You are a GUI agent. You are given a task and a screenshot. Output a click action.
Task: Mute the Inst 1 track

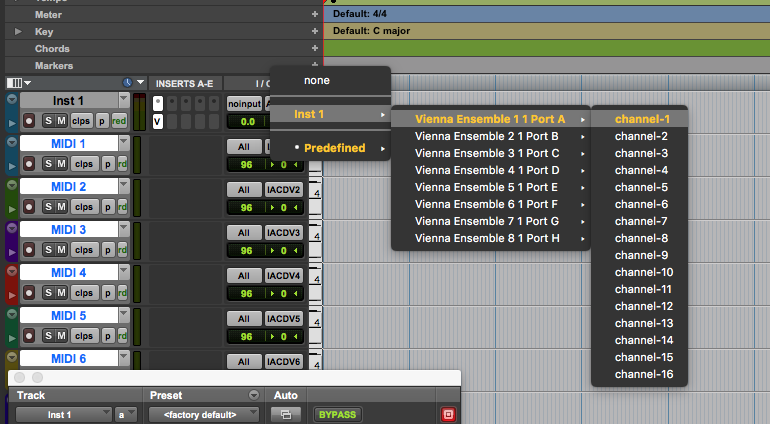click(61, 121)
